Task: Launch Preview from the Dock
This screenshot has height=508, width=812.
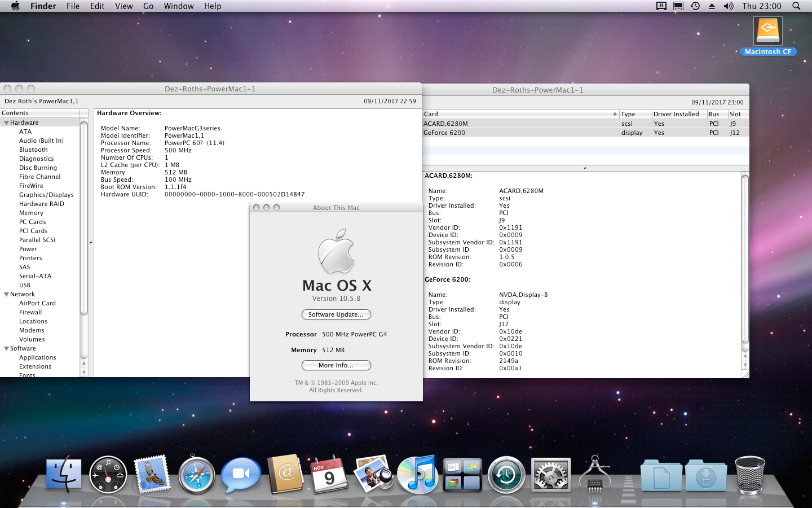Action: (373, 474)
